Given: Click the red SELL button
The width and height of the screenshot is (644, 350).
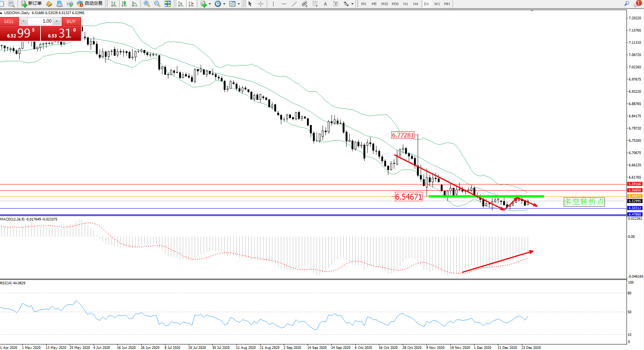Looking at the screenshot, I should 9,21.
